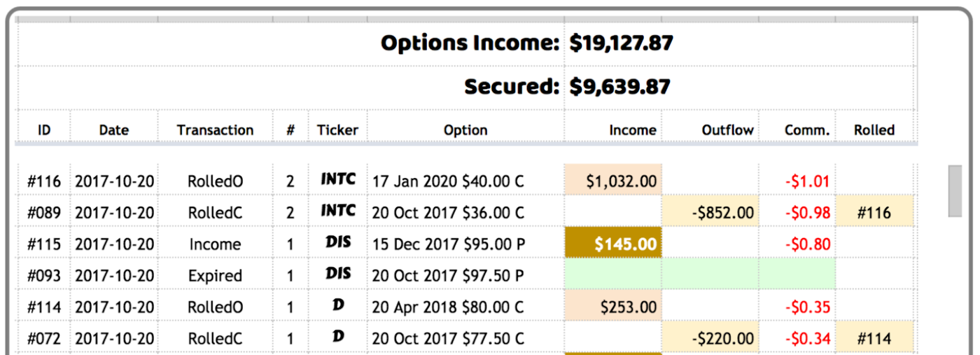Select the Secured total $9,639.87 cell
The width and height of the screenshot is (980, 355).
(x=619, y=87)
